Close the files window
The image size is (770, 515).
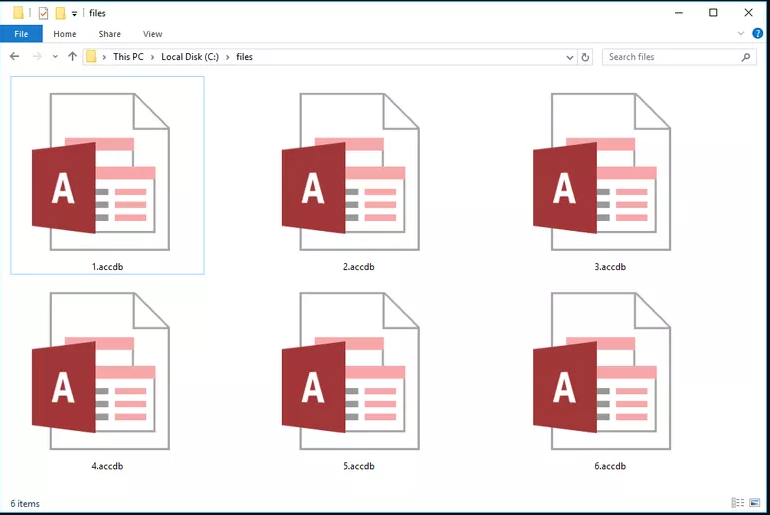point(748,13)
